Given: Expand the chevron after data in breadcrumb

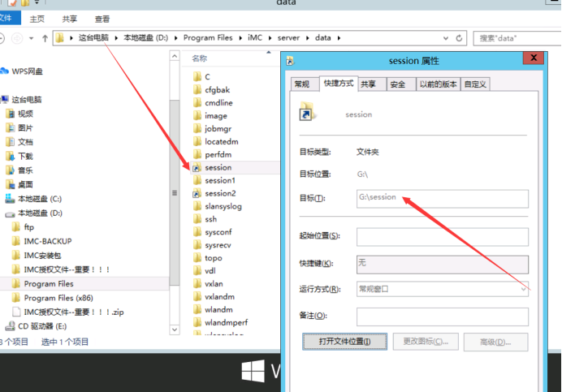Looking at the screenshot, I should click(x=339, y=37).
